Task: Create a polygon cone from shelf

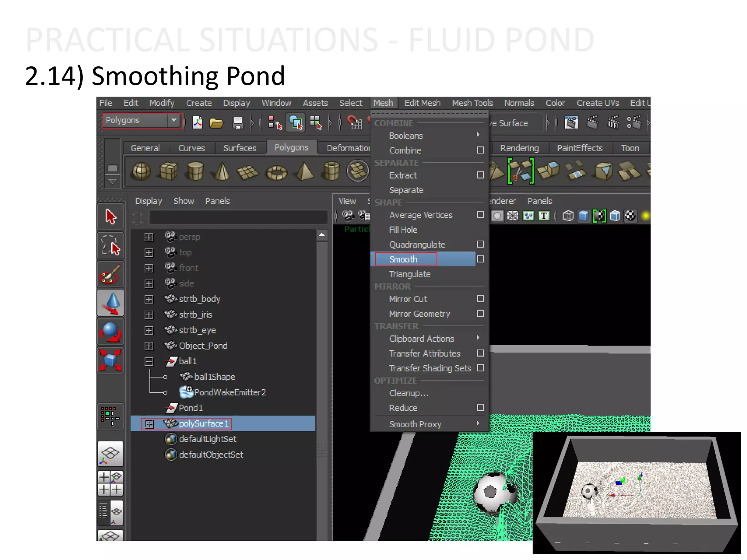Action: pos(222,171)
